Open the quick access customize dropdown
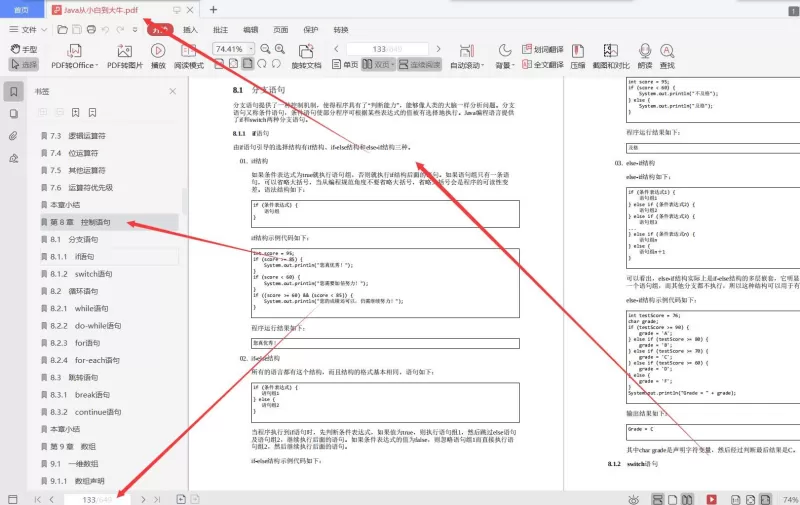This screenshot has height=505, width=800. click(135, 30)
